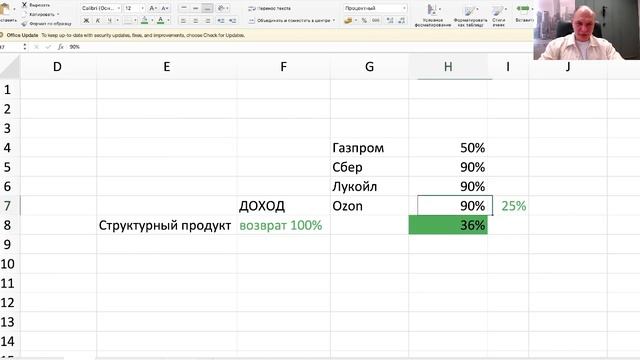Click the formula bar cancel X icon

pyautogui.click(x=36, y=47)
